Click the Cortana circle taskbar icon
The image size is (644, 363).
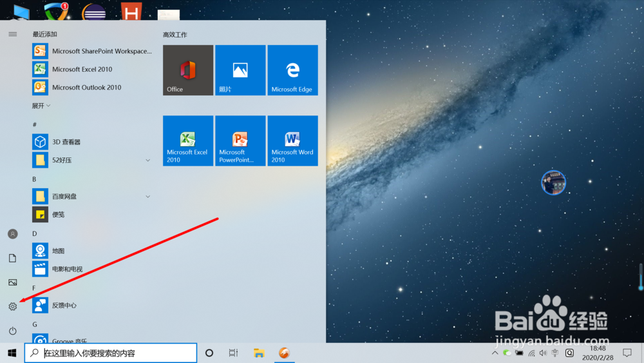(209, 353)
